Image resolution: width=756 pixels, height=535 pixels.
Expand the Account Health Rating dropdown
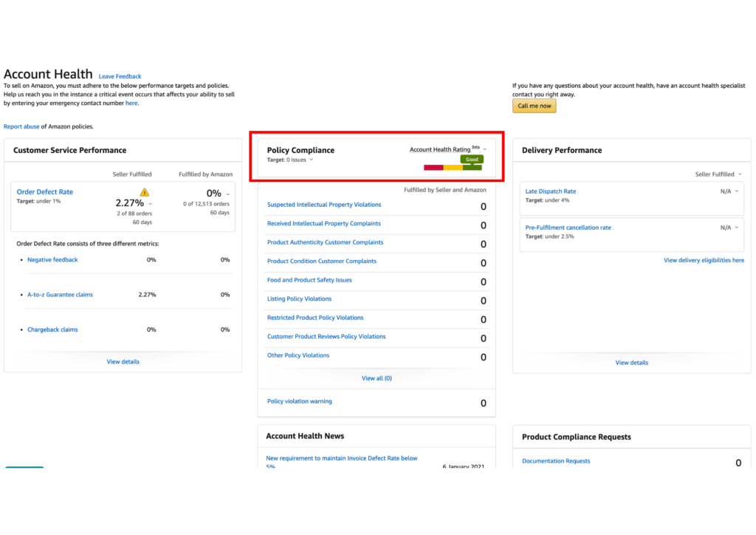coord(485,149)
